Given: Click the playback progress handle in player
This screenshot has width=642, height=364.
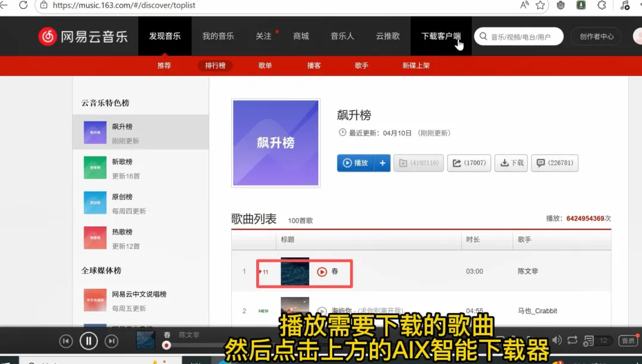Looking at the screenshot, I should point(166,346).
